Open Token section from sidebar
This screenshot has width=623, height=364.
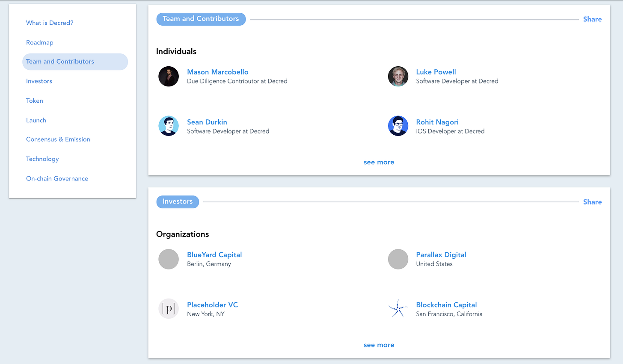35,101
